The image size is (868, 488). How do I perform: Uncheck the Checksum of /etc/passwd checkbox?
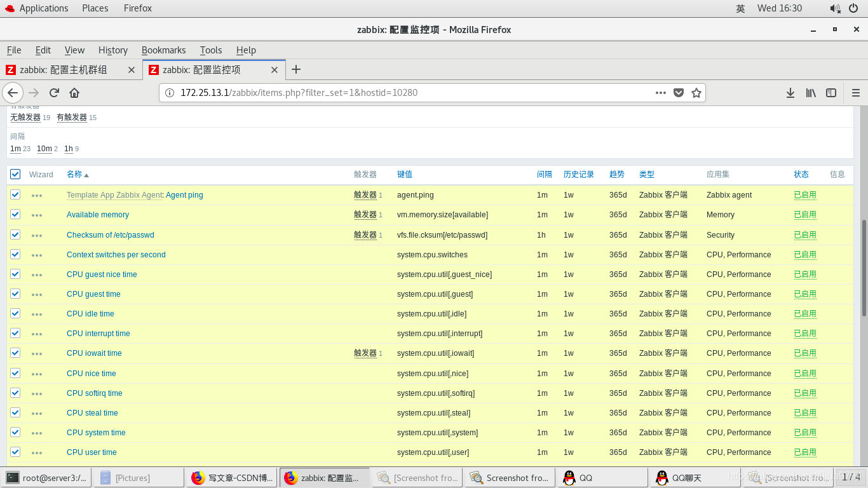coord(15,234)
